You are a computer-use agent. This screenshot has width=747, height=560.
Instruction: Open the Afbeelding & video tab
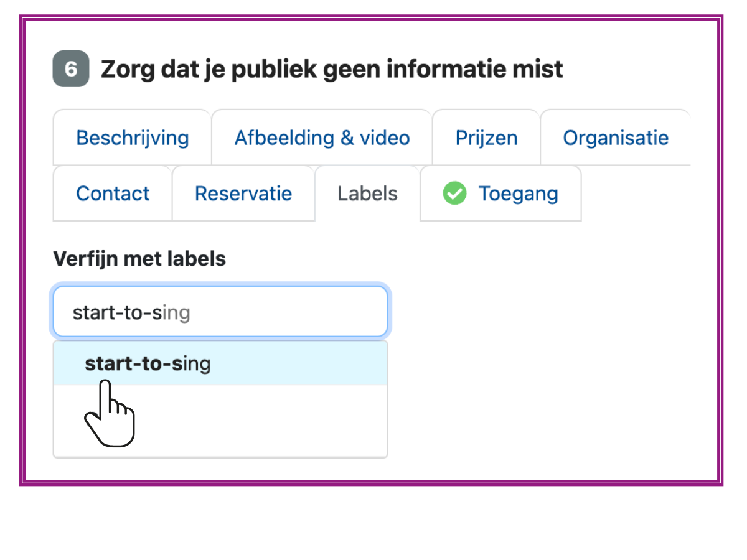click(321, 138)
